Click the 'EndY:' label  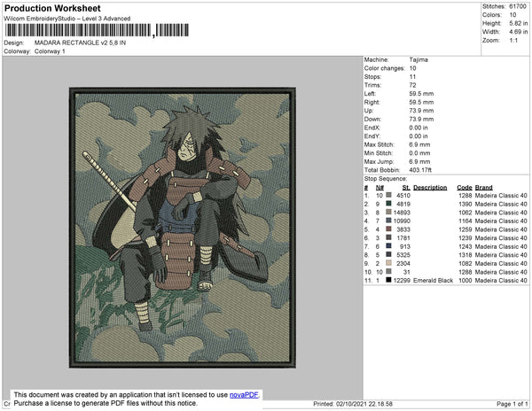372,136
